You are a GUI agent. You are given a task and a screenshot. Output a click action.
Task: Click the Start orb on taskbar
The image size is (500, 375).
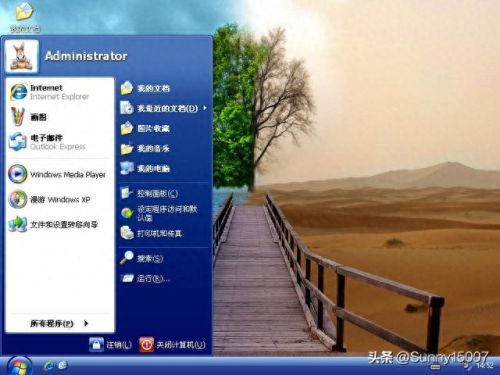coord(19,366)
